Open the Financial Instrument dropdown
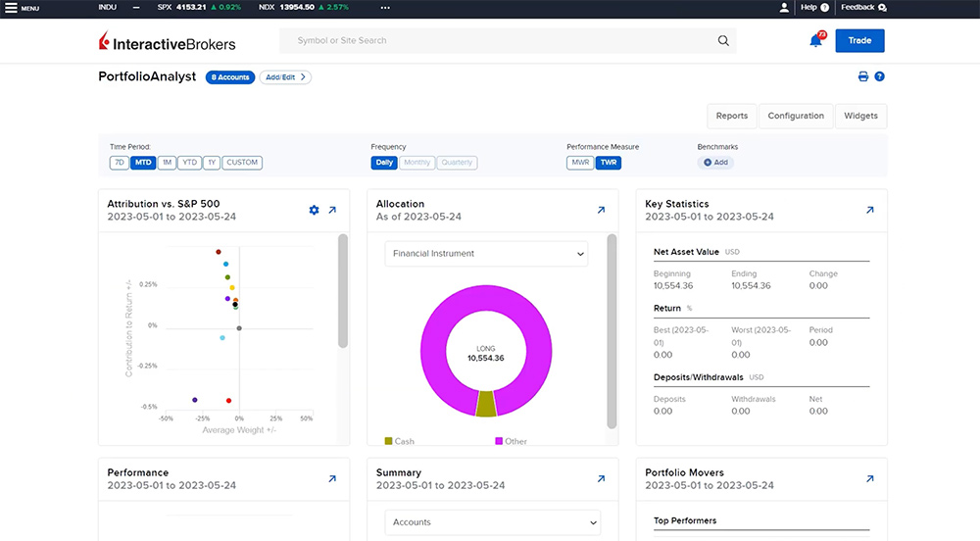Screen dimensions: 980x541 (485, 253)
